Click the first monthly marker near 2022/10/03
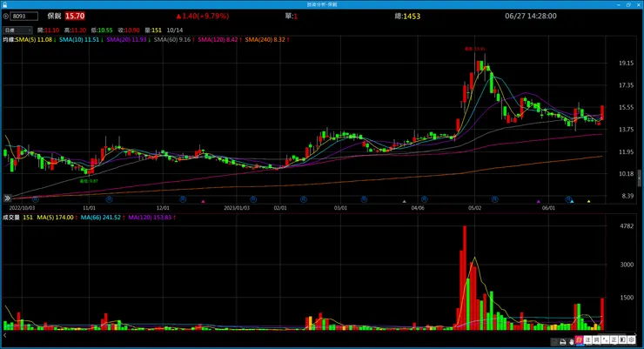 (x=36, y=199)
